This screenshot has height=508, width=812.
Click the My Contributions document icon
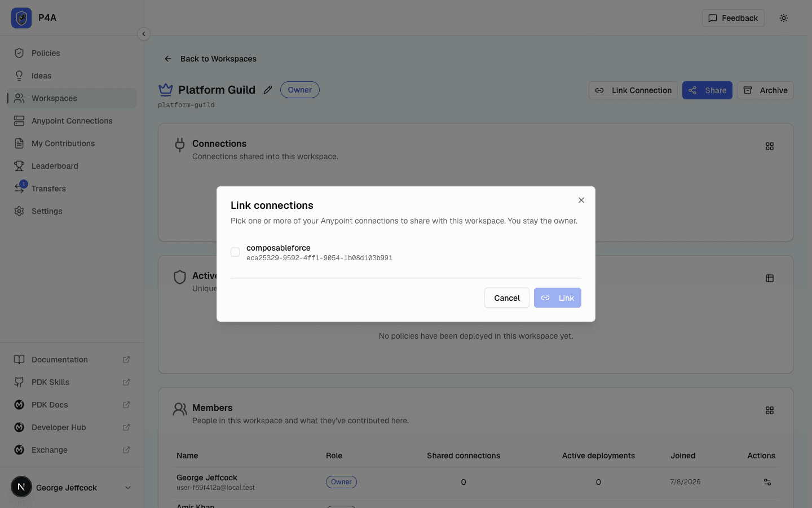pyautogui.click(x=19, y=143)
